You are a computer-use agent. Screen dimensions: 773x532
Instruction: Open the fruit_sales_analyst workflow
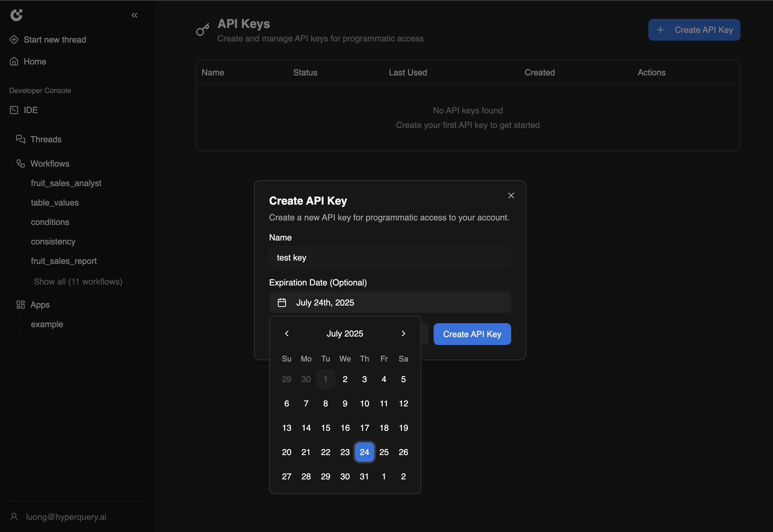pos(66,183)
